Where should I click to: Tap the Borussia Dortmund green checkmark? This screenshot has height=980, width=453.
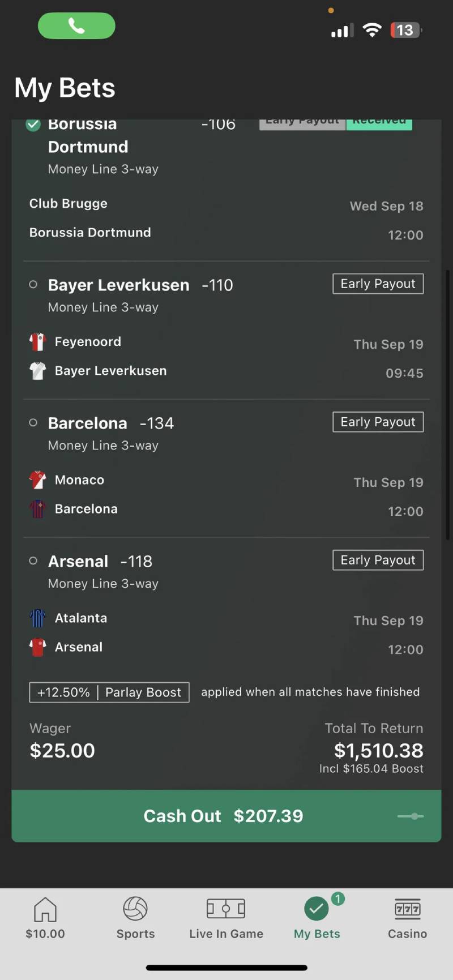point(33,125)
